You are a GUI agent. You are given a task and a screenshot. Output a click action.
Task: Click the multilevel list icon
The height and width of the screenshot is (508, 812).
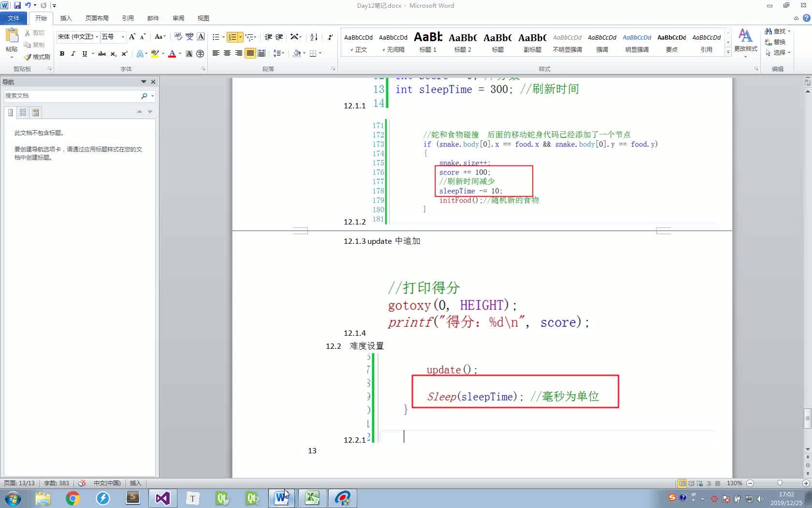pyautogui.click(x=249, y=37)
